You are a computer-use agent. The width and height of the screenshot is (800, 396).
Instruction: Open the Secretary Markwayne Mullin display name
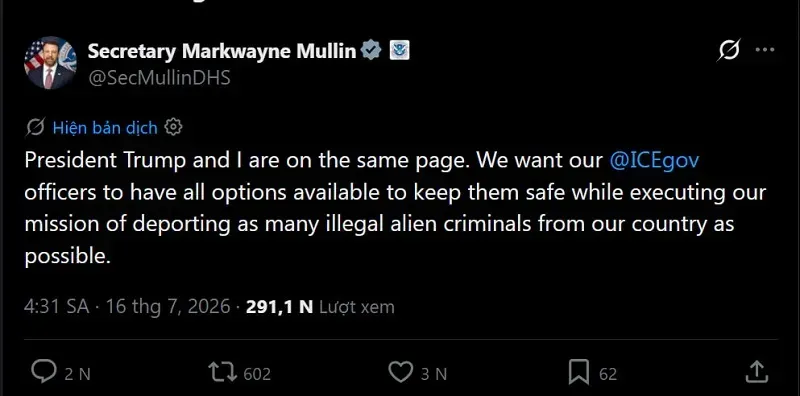point(222,51)
